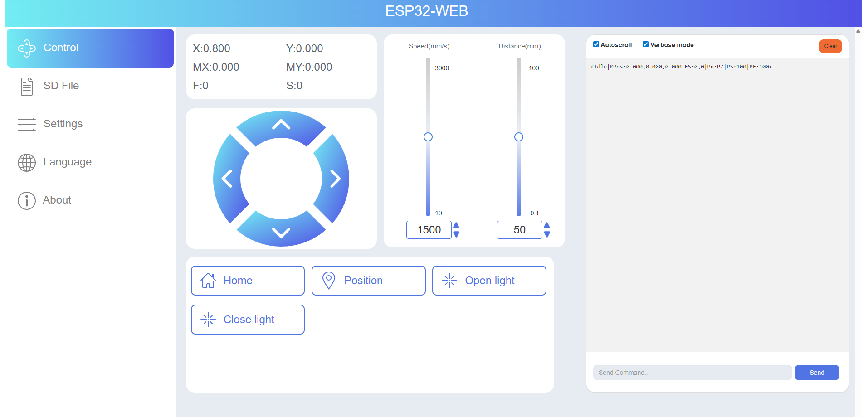Click the Idle status line in console
Screen dimensions: 868x417
pyautogui.click(x=681, y=67)
